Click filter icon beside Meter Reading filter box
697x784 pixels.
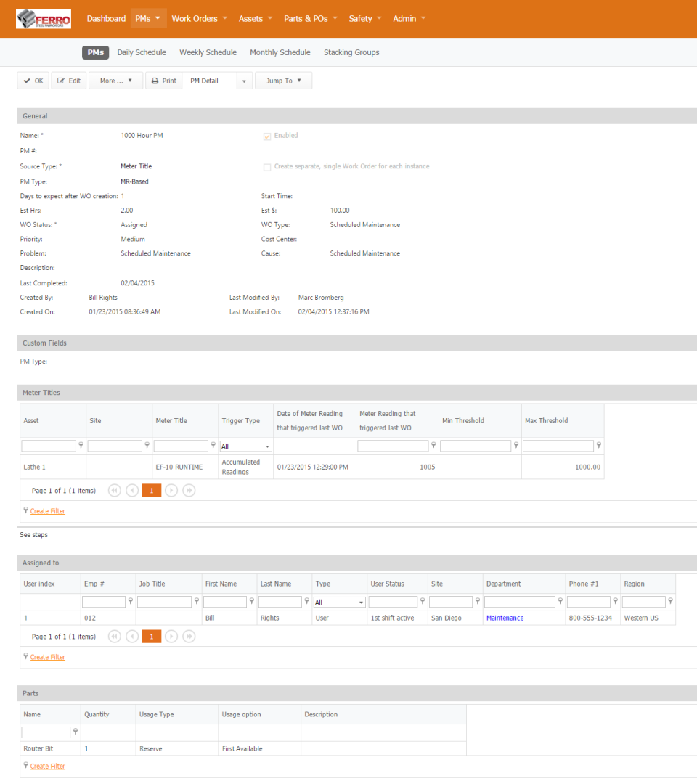433,445
